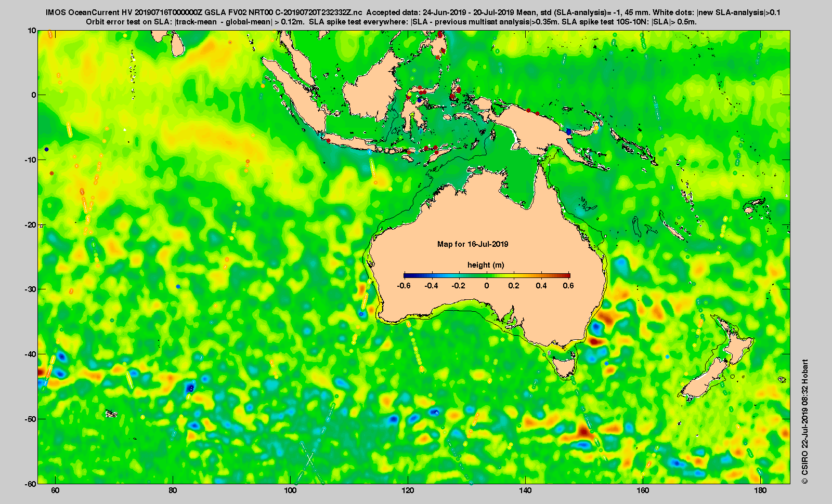This screenshot has height=504, width=832.
Task: Click the height colorbar gradient strip
Action: click(487, 275)
